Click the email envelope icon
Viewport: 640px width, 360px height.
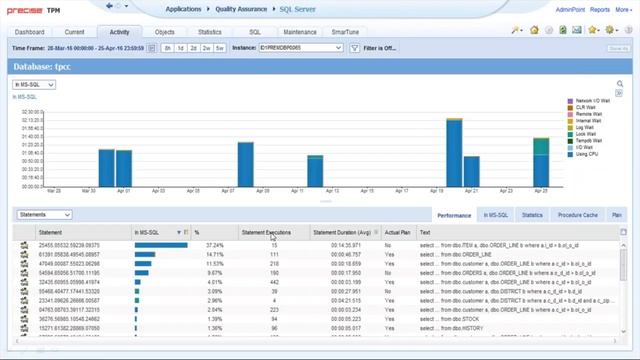(x=577, y=30)
